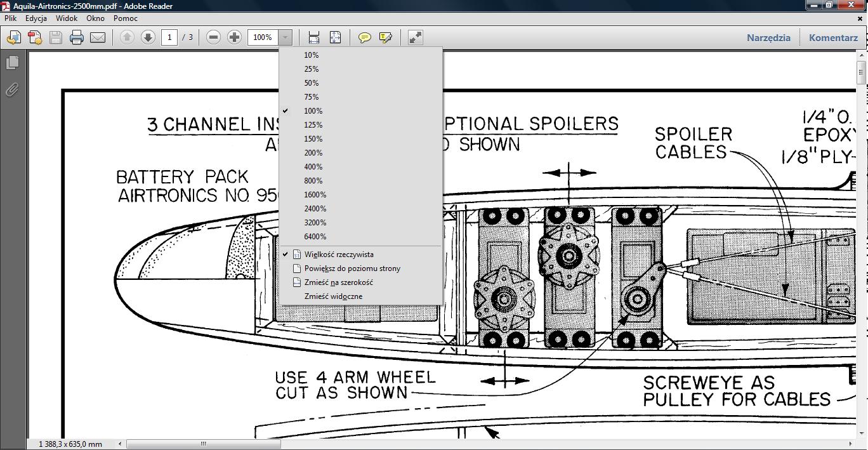The height and width of the screenshot is (450, 868).
Task: Open the Narzędzia pane
Action: 768,37
